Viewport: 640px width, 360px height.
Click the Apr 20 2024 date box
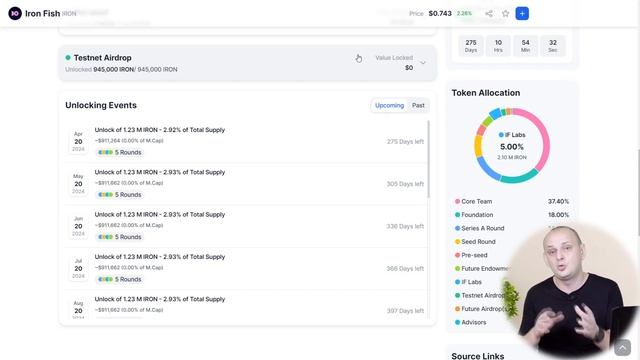point(78,141)
